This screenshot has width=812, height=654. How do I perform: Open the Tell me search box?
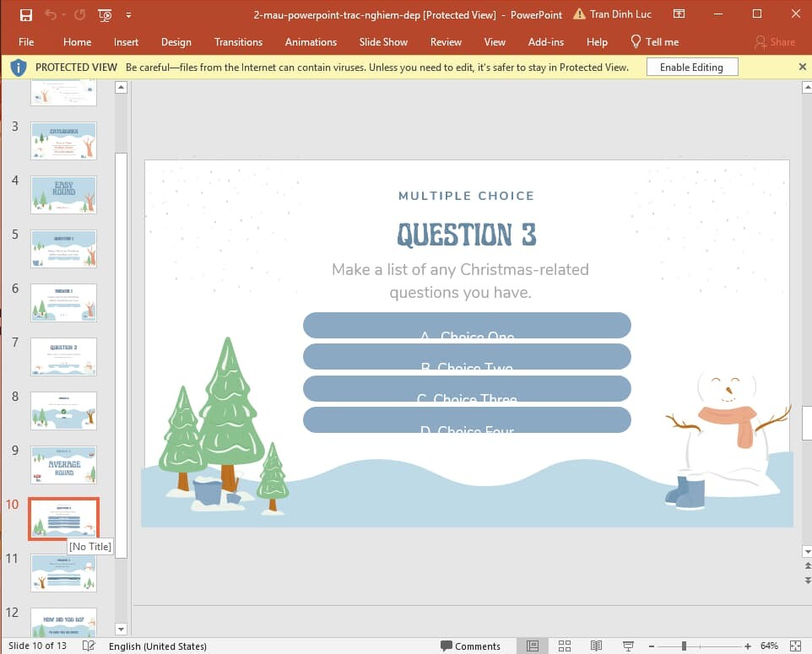tap(654, 41)
